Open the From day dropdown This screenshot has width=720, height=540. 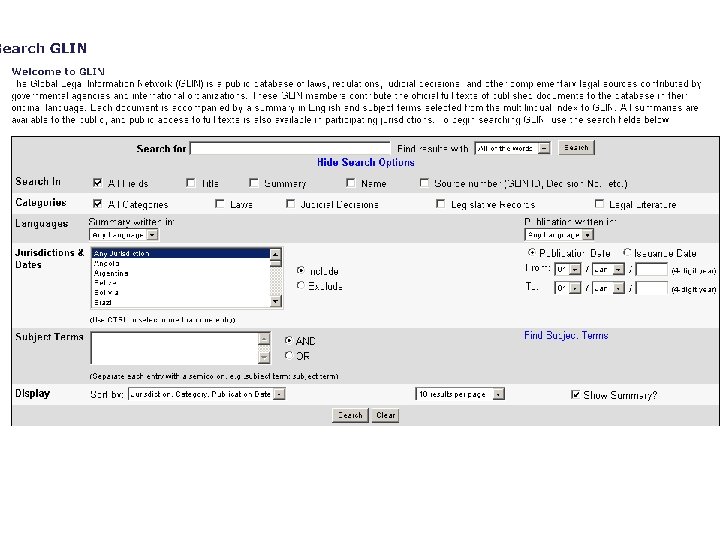[568, 269]
